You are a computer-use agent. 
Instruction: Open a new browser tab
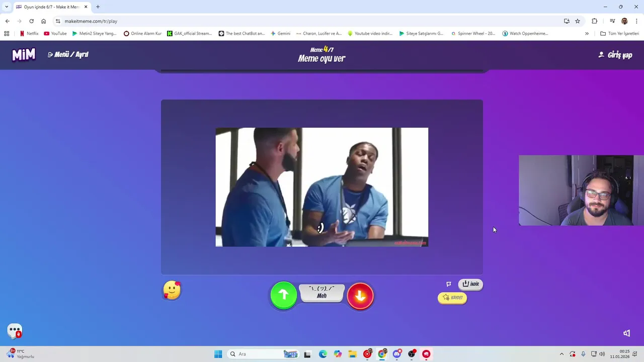(x=98, y=7)
